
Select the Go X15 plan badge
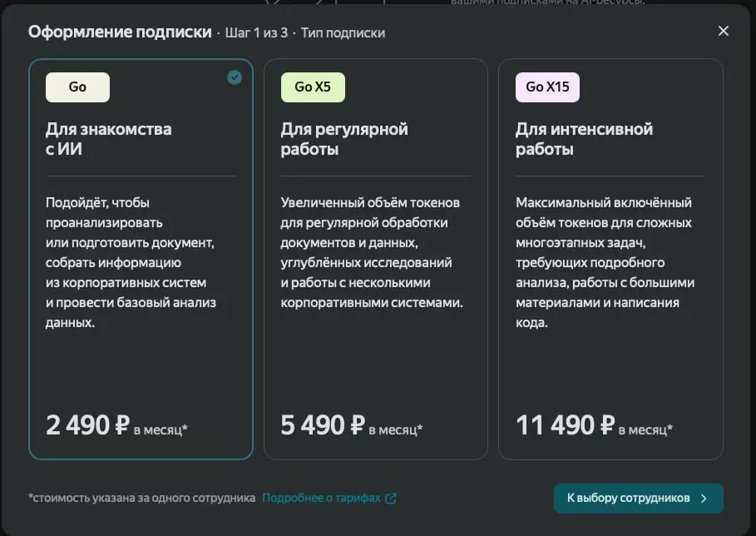click(548, 87)
